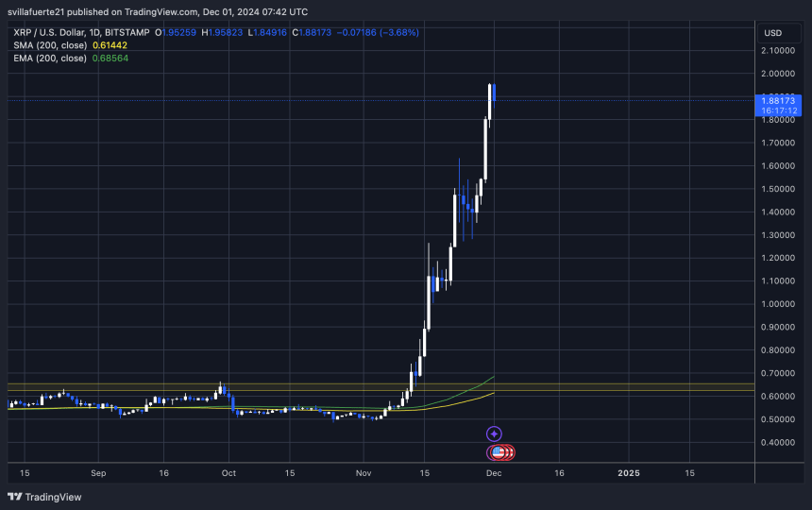Click the countdown timer 16:17:12 label
Viewport: 812px width, 510px height.
click(779, 110)
